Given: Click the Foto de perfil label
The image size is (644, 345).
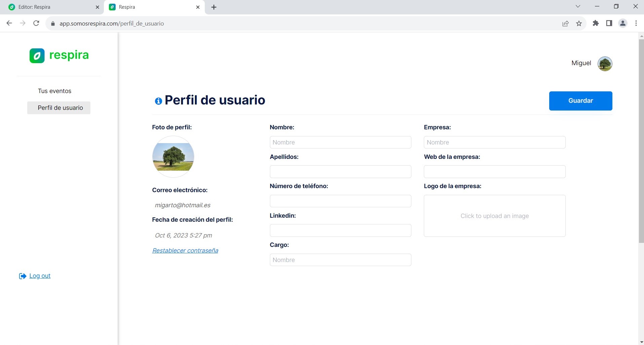Looking at the screenshot, I should (172, 127).
